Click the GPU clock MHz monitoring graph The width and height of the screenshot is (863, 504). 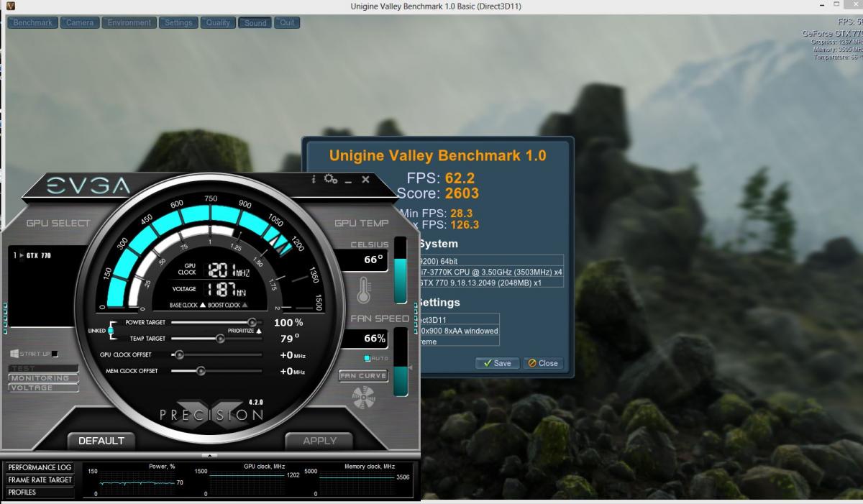coord(248,483)
